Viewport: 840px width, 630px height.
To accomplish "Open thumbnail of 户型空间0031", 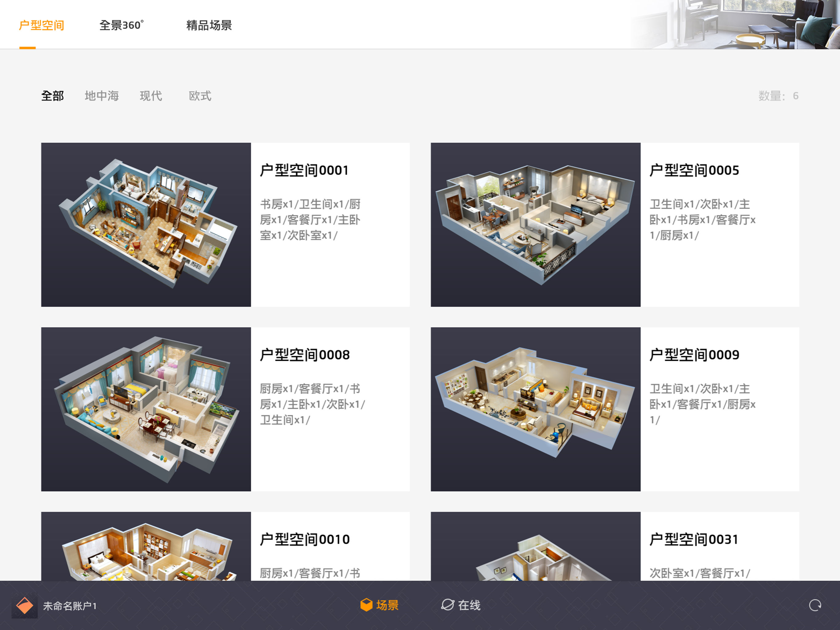I will click(535, 546).
